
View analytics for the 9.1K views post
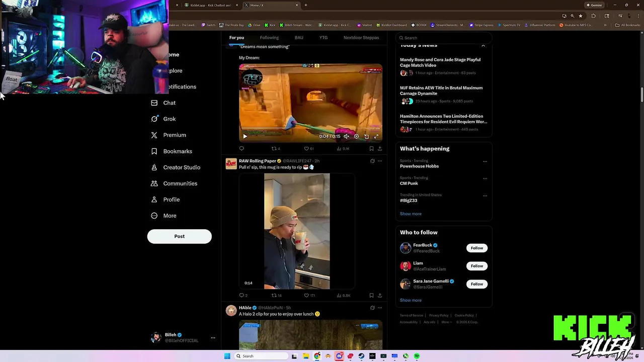tap(343, 148)
